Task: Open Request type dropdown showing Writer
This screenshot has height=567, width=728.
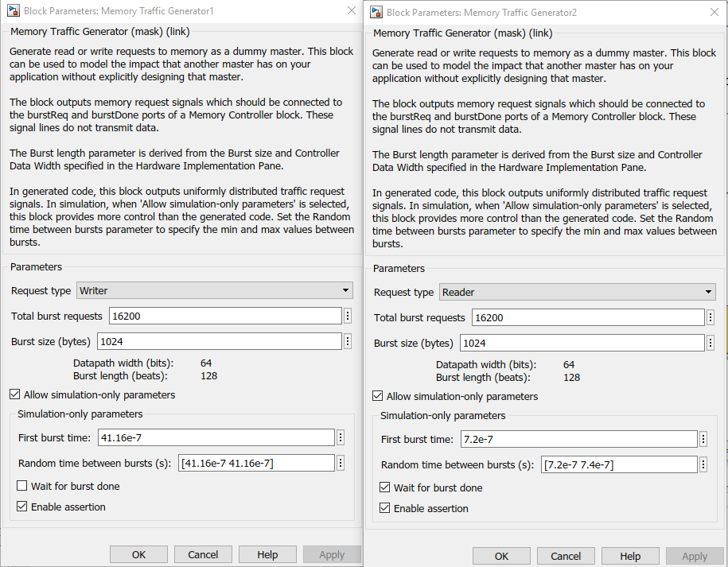Action: point(215,290)
